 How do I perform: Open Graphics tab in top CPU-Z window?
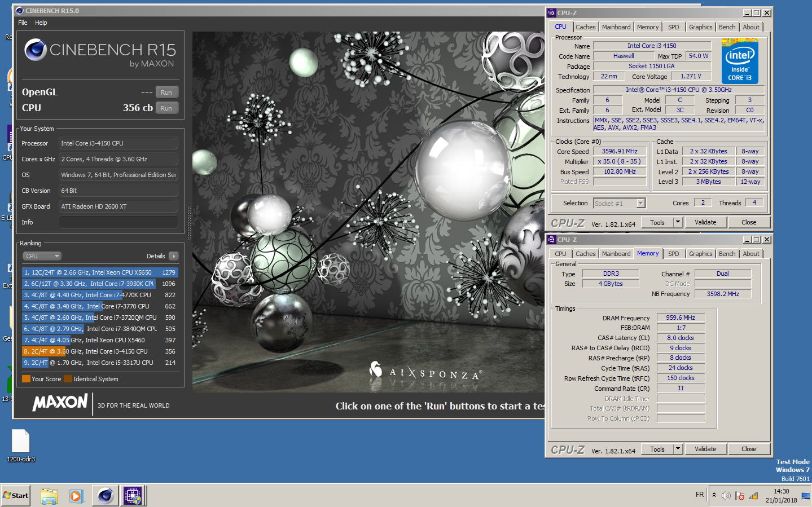701,27
